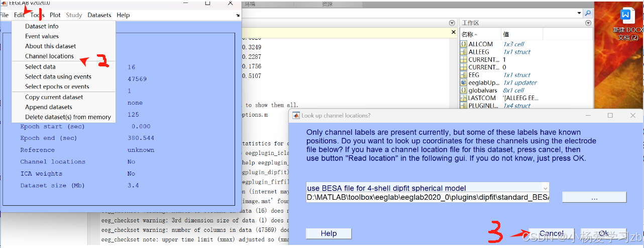
Task: Click the dock arrow in EEGLAB menu bar
Action: tap(238, 16)
